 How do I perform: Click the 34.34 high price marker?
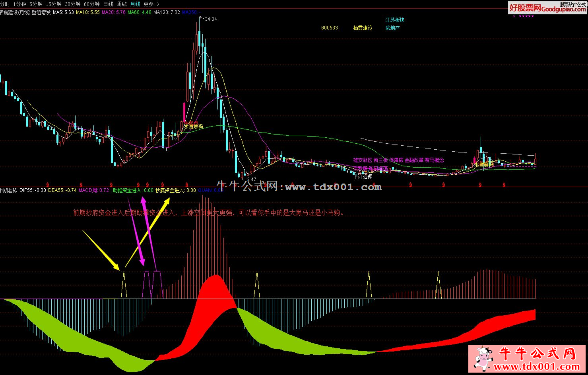(211, 19)
